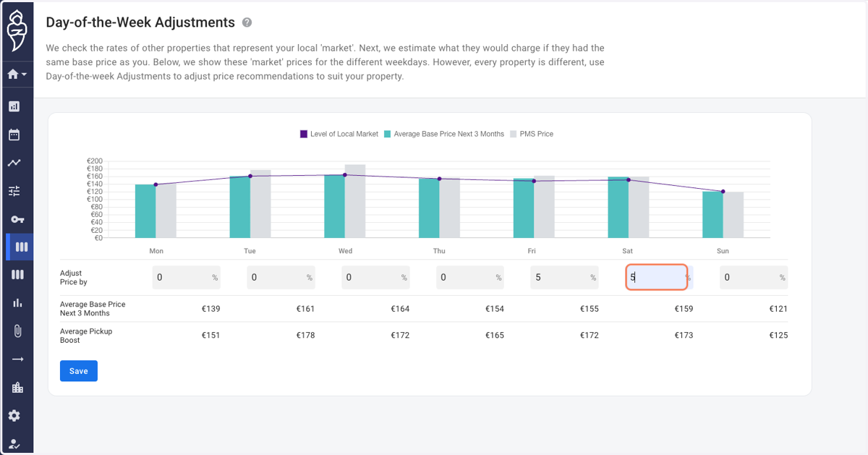Toggle Average Base Price legend series

(x=444, y=134)
